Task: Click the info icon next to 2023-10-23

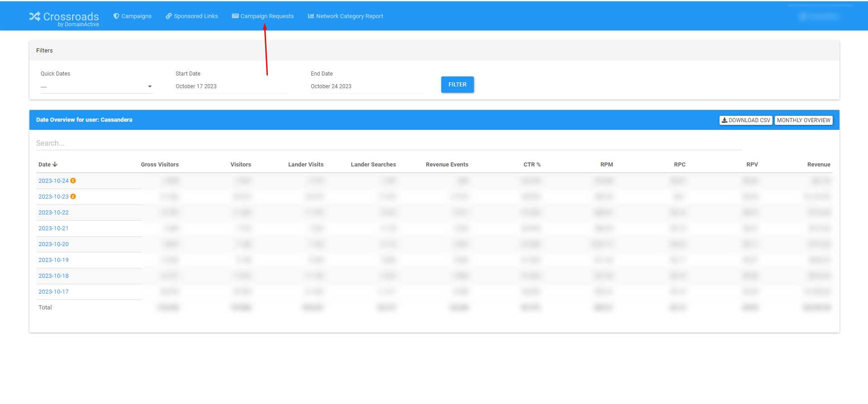Action: point(73,196)
